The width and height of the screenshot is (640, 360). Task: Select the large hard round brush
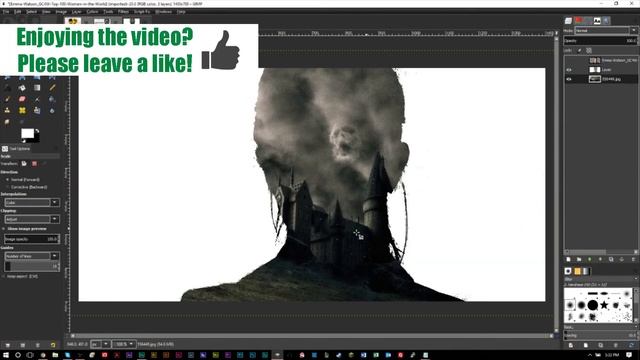pos(593,305)
